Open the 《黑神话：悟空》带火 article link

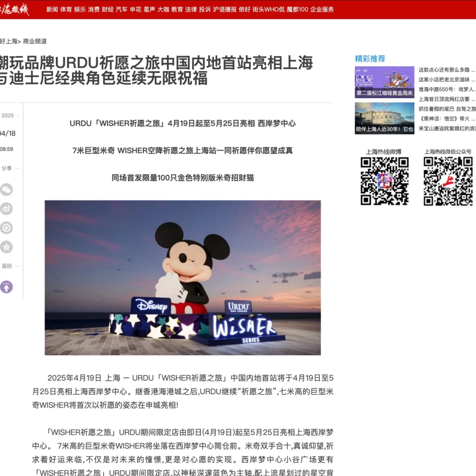tap(447, 119)
